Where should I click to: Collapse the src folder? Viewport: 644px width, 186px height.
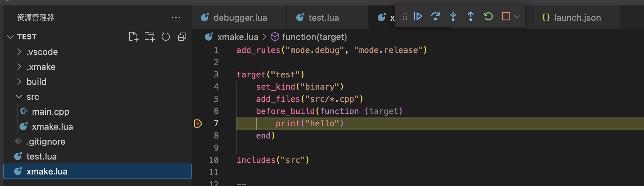[33, 97]
